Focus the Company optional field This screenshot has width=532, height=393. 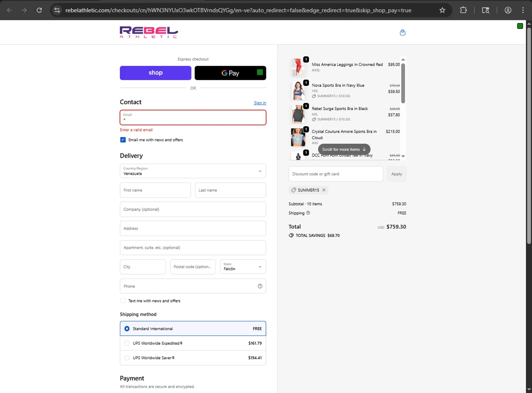193,209
